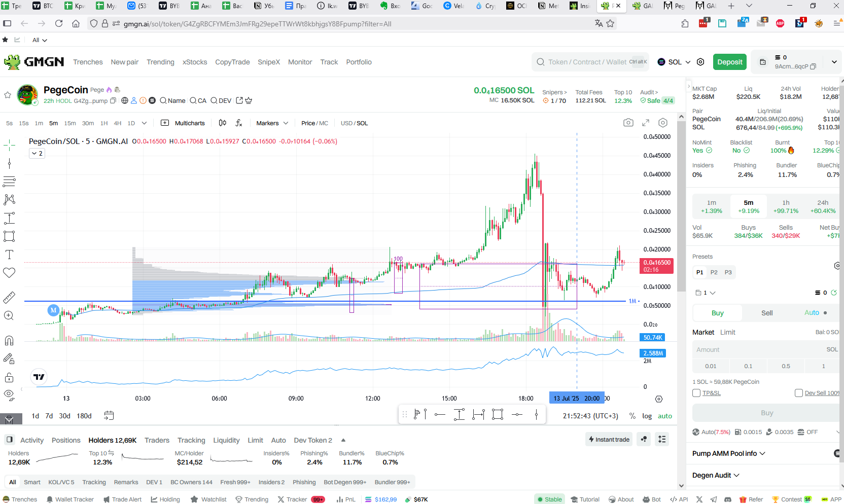Collapse the indicator legend toggle
This screenshot has width=844, height=504.
[x=37, y=153]
